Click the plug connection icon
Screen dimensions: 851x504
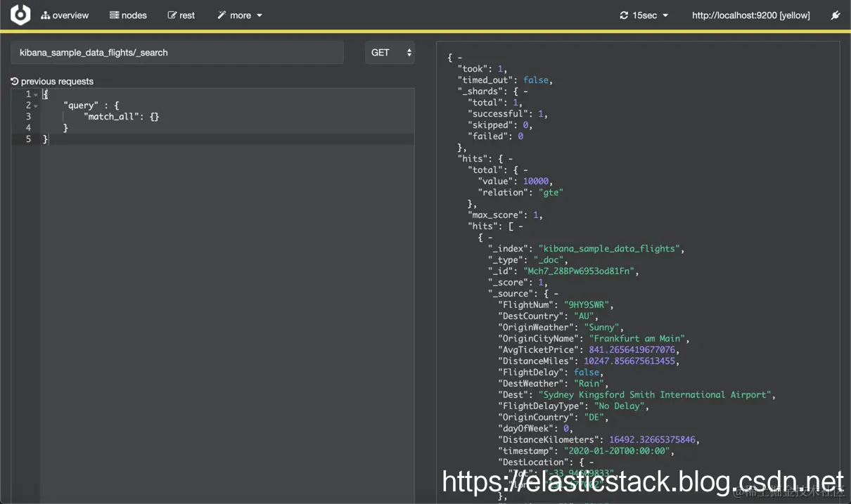tap(836, 15)
